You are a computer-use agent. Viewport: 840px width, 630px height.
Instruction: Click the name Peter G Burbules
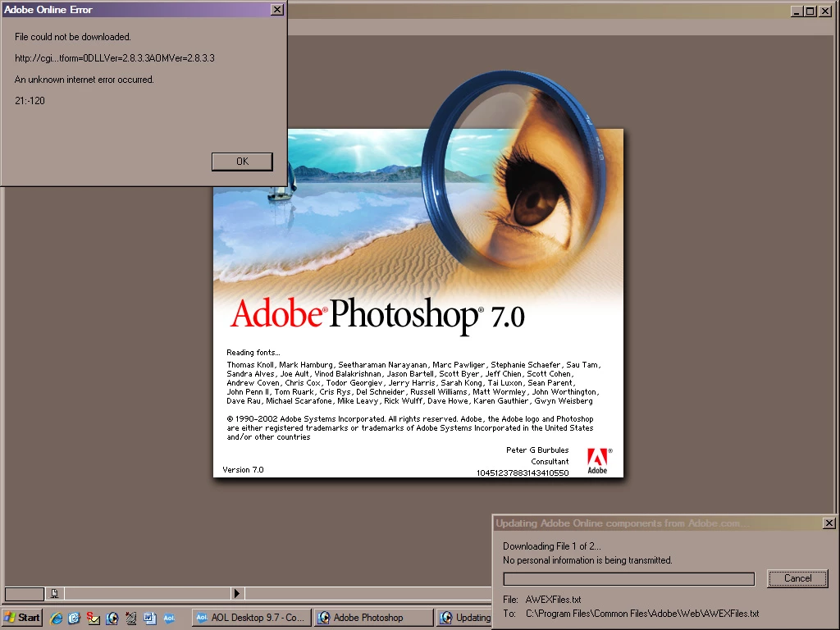(x=537, y=450)
